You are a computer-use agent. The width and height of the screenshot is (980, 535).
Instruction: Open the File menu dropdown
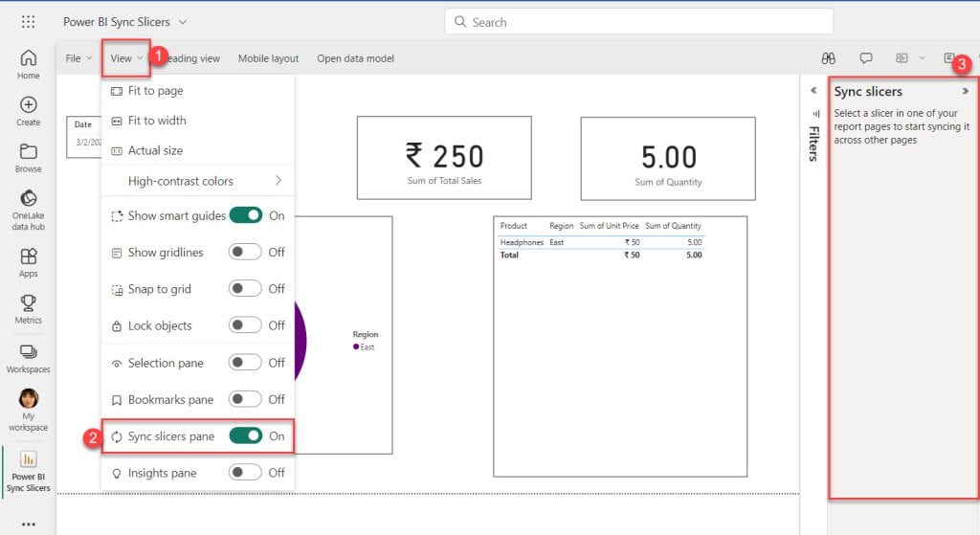point(78,58)
